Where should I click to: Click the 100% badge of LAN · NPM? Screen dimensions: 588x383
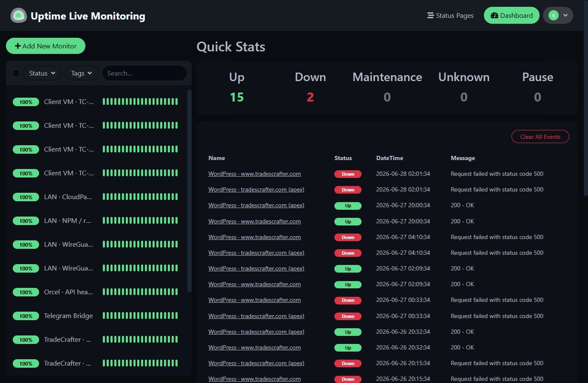tap(26, 221)
